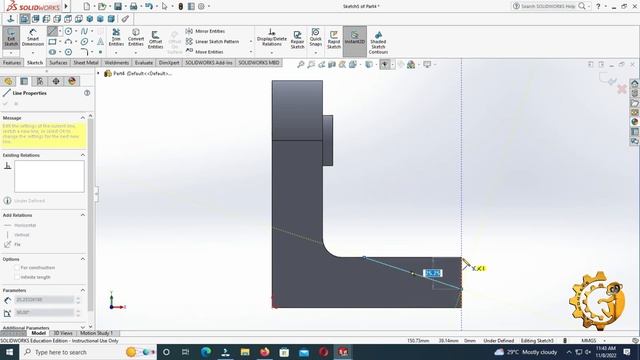Click the 3D Views bottom tab
The height and width of the screenshot is (360, 640).
pyautogui.click(x=63, y=333)
